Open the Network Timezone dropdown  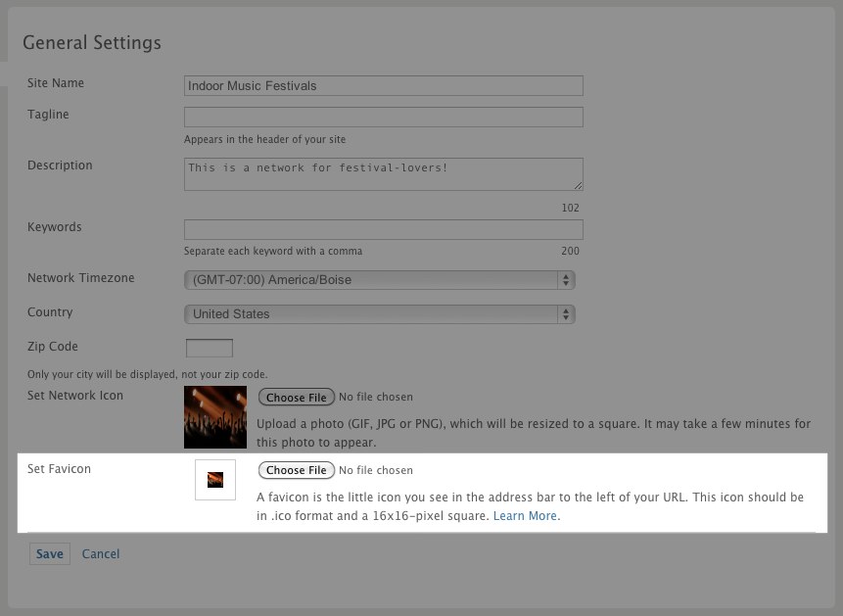tap(380, 280)
